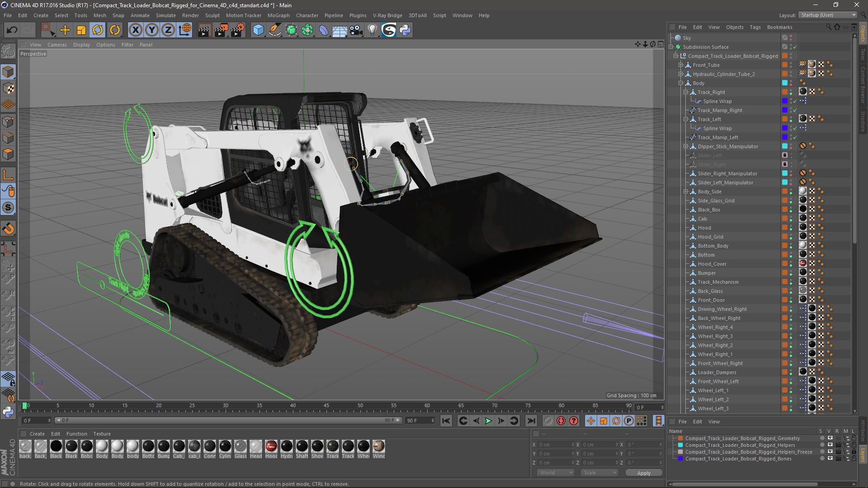Toggle Subdivision Surface enable checkmark
This screenshot has width=868, height=488.
tap(795, 47)
